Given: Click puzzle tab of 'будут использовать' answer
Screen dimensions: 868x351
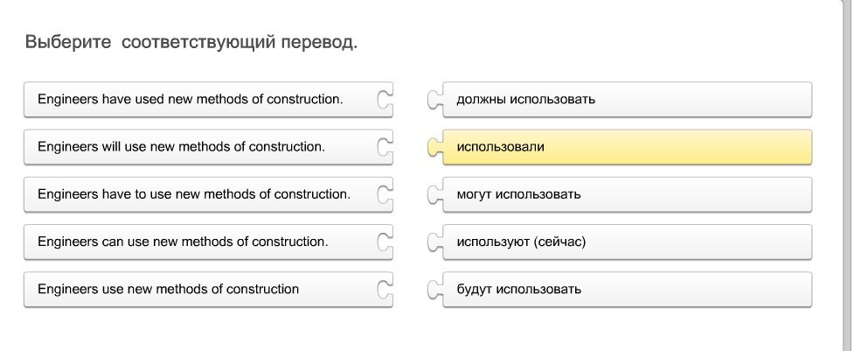Looking at the screenshot, I should click(x=434, y=290).
